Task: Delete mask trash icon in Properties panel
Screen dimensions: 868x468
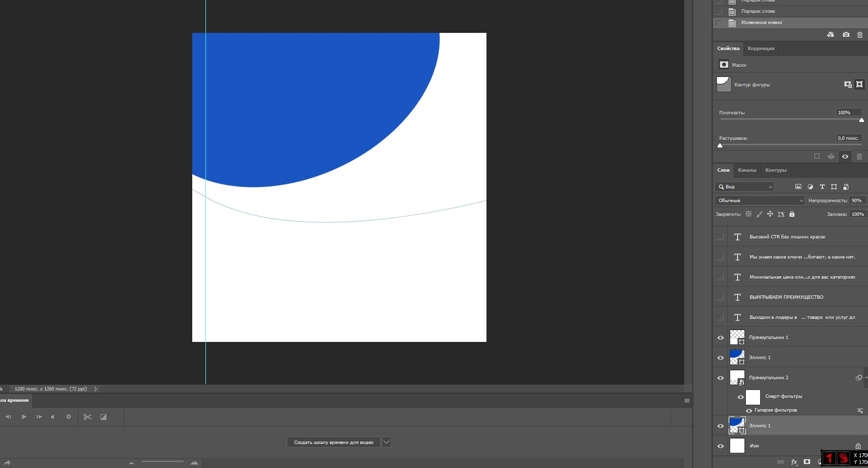Action: coord(859,156)
